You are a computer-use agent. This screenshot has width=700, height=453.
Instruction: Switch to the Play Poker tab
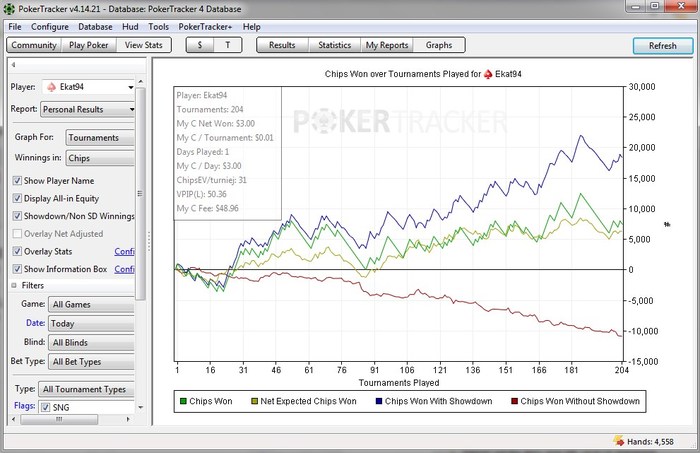click(x=88, y=45)
